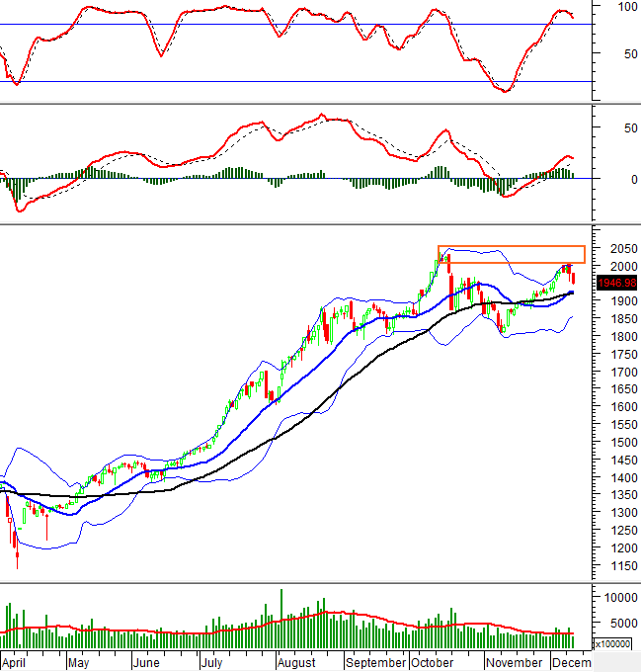Select the 0 label on the MACD axis
This screenshot has width=641, height=672.
pos(620,180)
